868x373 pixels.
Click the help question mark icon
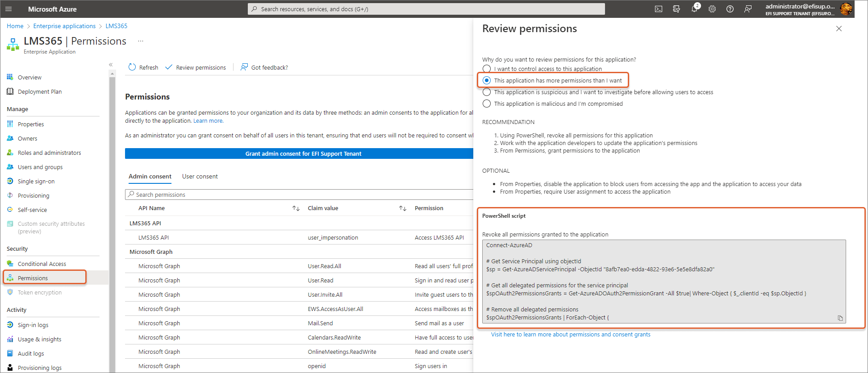[x=730, y=9]
